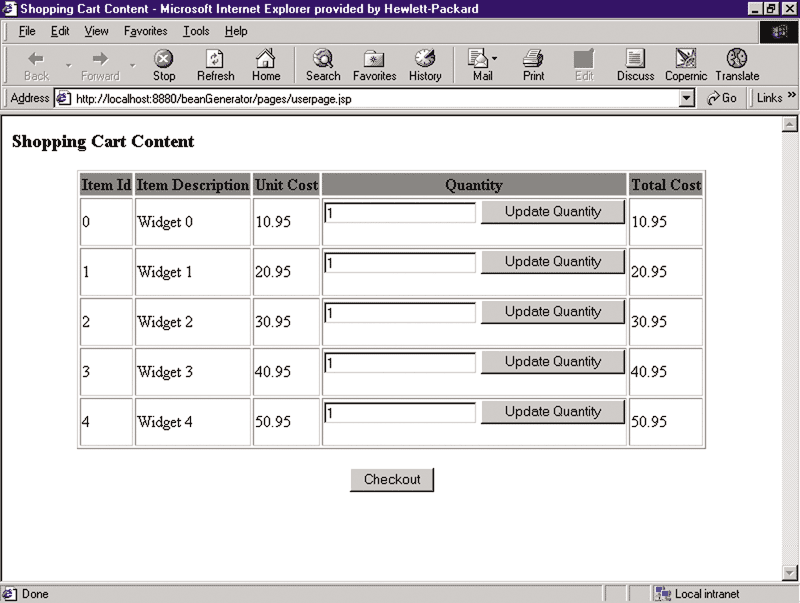Click the Translate toolbar icon
The height and width of the screenshot is (603, 800).
click(737, 65)
